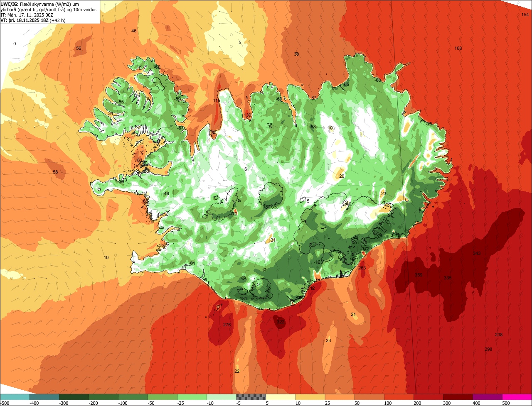Select the map value '-172'
Viewport: 532px width, 406px height.
365,249
